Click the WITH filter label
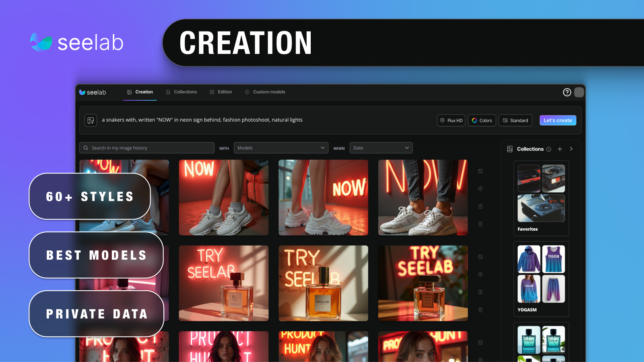 pyautogui.click(x=224, y=149)
